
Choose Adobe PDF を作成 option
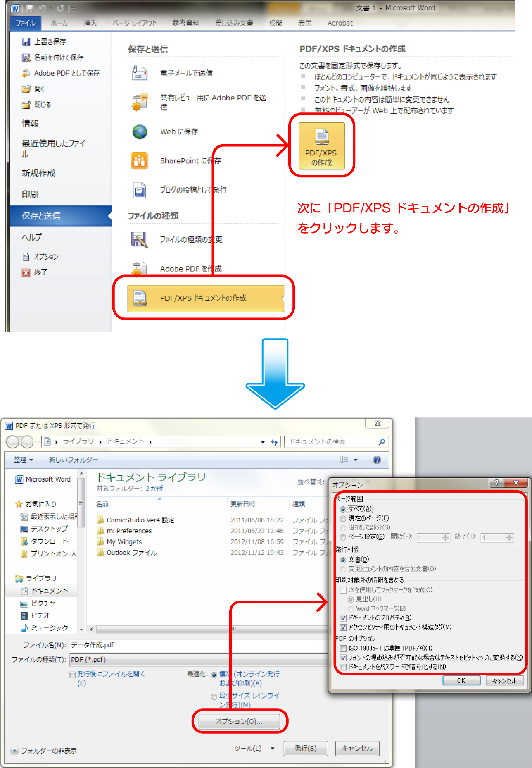(176, 269)
